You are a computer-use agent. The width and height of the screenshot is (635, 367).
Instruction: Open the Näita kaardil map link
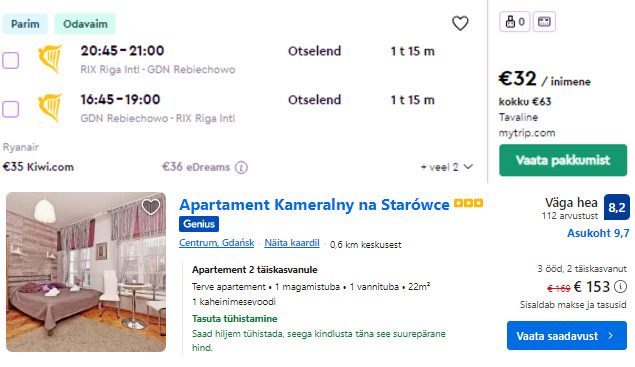point(292,243)
